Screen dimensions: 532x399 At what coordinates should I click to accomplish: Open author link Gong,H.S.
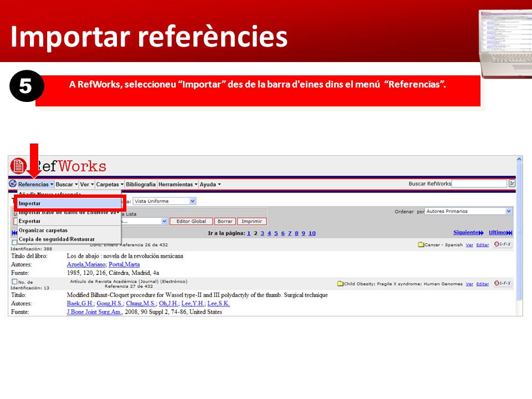[110, 303]
